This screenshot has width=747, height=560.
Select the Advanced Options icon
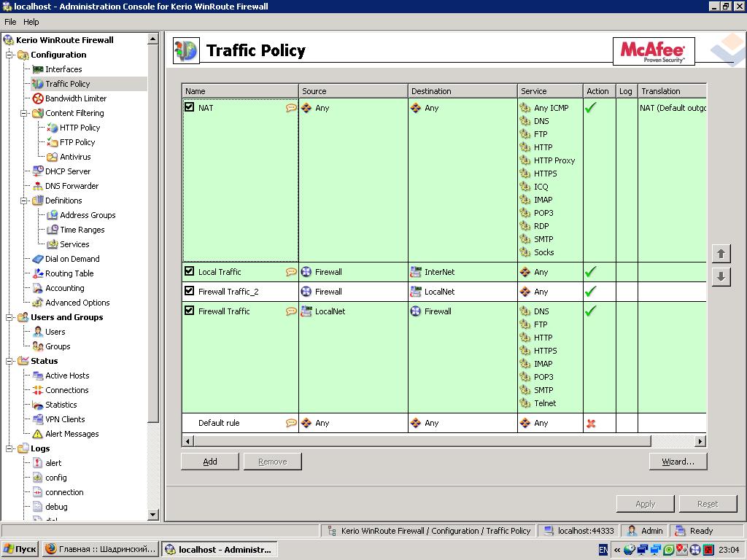pyautogui.click(x=38, y=303)
